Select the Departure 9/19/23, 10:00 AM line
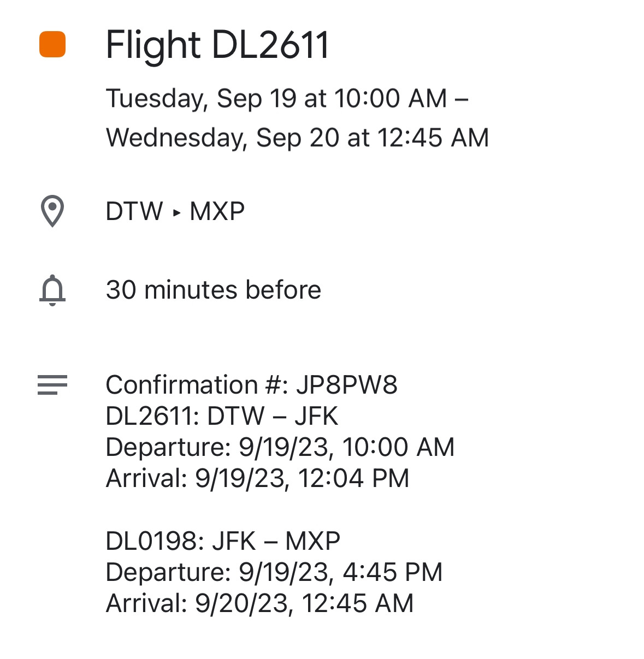This screenshot has height=659, width=644. (x=280, y=447)
